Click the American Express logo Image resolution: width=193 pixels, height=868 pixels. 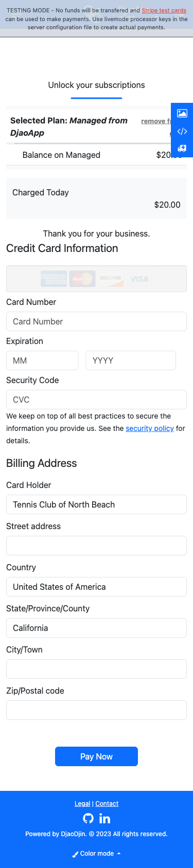54,279
